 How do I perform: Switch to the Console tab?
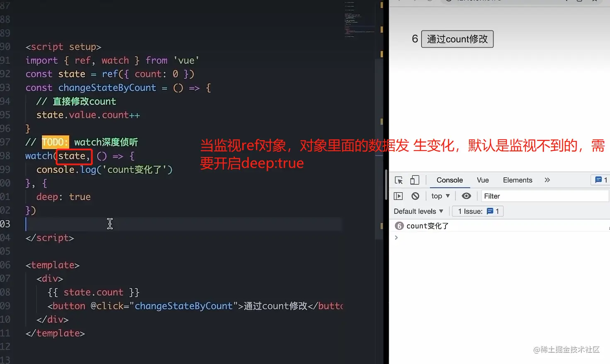[450, 180]
